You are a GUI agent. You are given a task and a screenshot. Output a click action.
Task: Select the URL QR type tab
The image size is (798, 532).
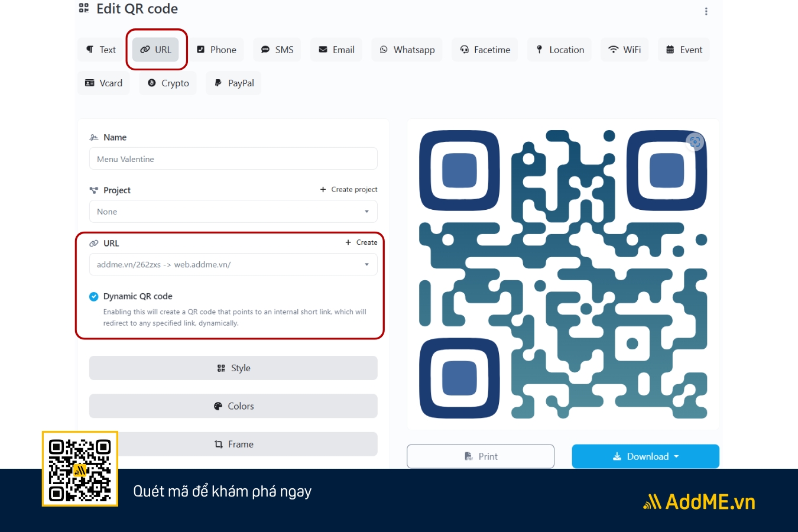tap(156, 50)
